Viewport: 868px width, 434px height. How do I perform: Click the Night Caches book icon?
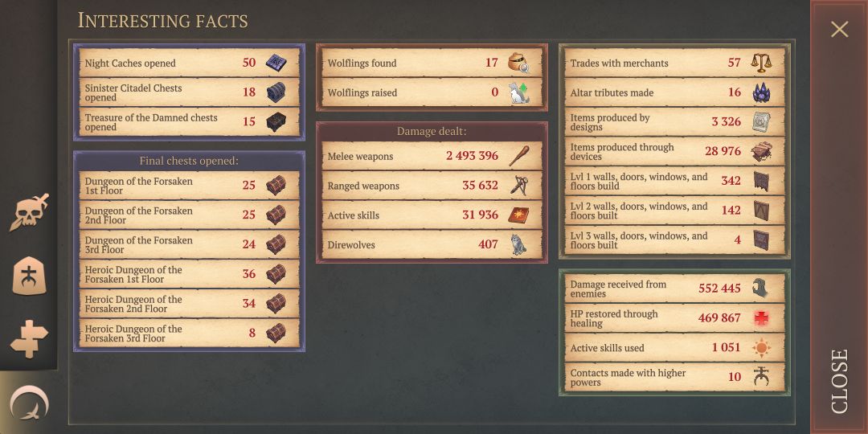(x=276, y=62)
